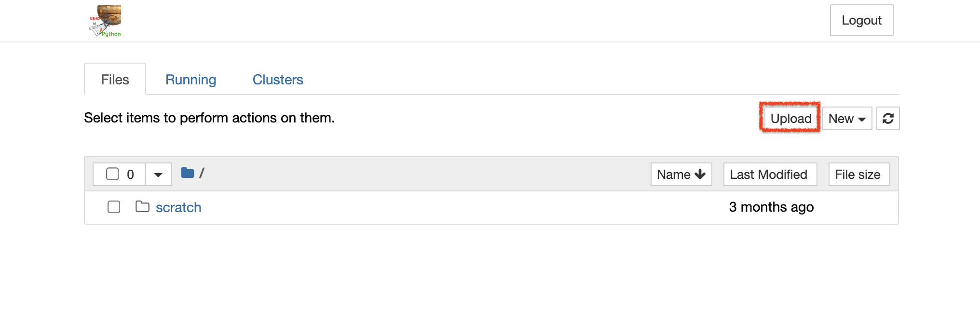Click the NEMO in Python logo
The image size is (980, 323).
tap(105, 21)
